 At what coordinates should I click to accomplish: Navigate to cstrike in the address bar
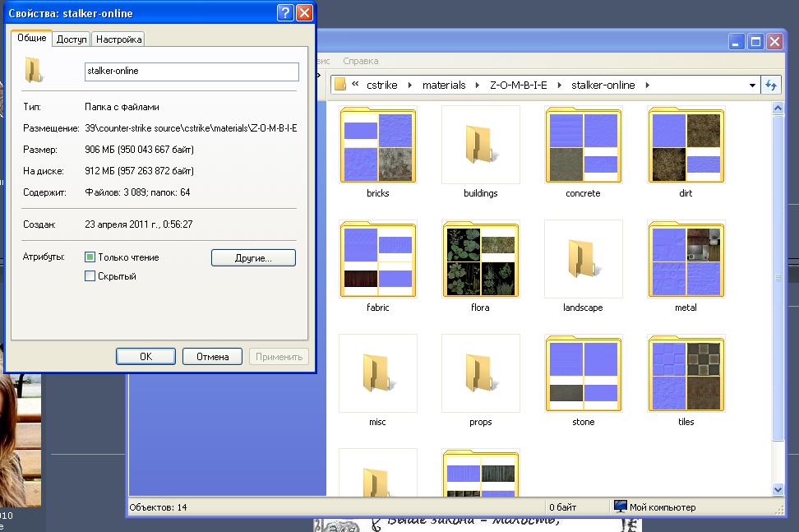(382, 85)
